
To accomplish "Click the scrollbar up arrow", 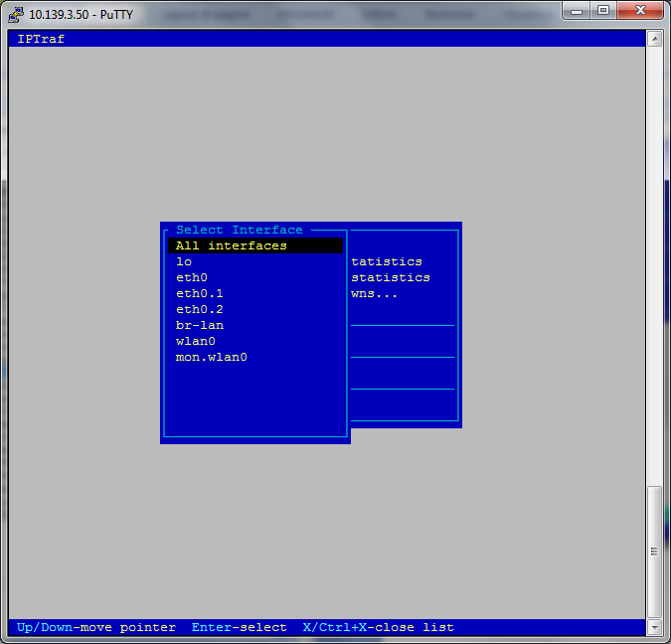I will [654, 39].
